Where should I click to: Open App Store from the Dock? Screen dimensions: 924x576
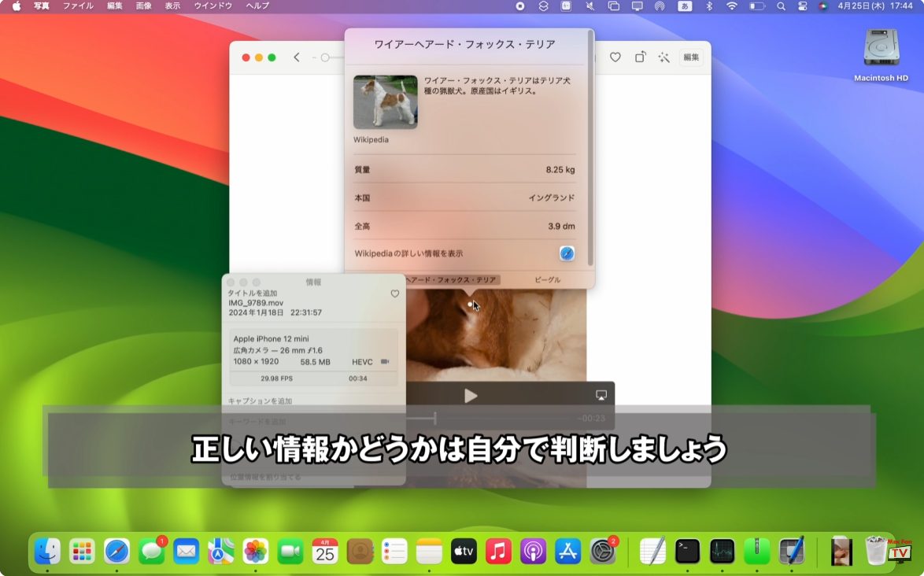click(x=568, y=552)
